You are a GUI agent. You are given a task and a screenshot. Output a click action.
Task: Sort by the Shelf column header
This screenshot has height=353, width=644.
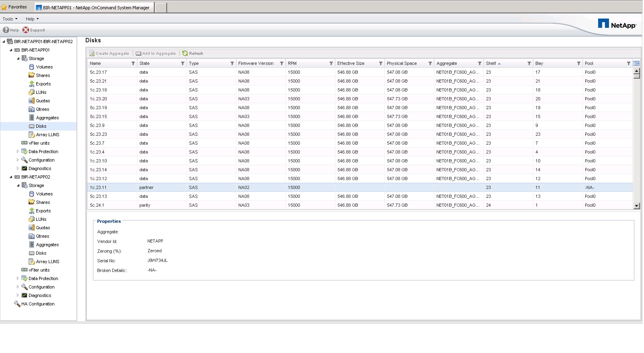(x=491, y=63)
